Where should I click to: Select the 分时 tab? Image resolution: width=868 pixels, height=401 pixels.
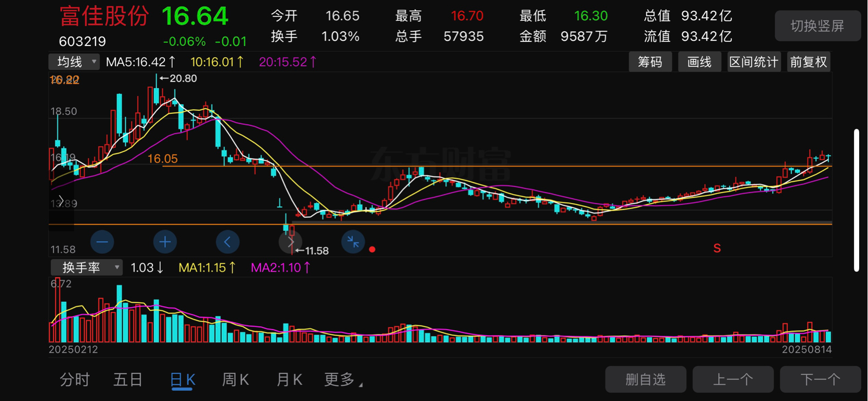75,380
